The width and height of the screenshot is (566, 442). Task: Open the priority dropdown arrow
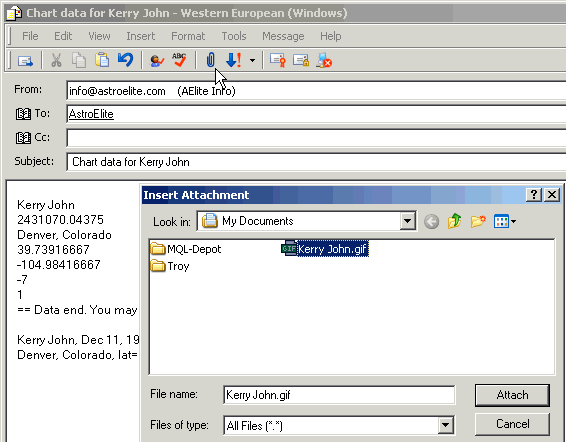click(x=252, y=60)
